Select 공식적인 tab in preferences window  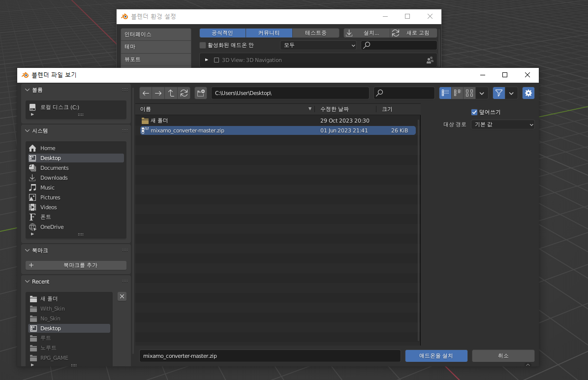click(222, 33)
